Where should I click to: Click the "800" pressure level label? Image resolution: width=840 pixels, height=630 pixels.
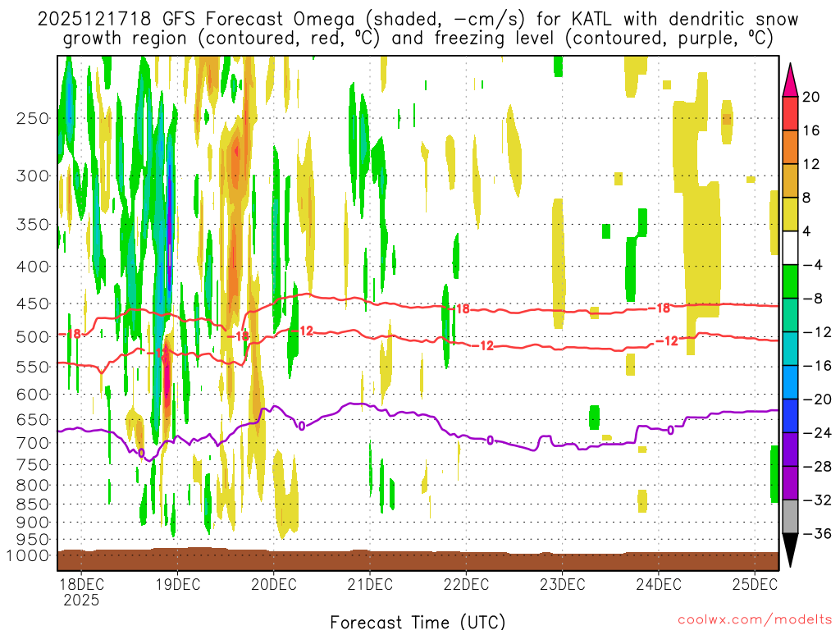(33, 486)
